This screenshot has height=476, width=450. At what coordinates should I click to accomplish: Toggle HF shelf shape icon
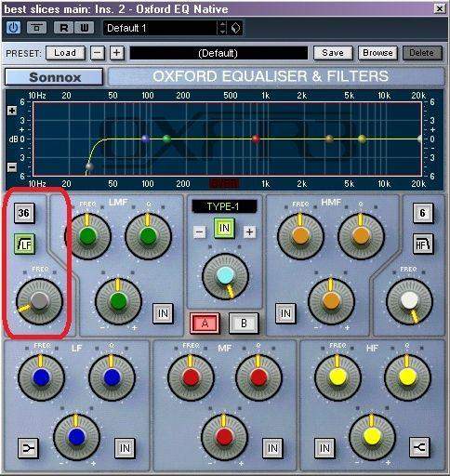419,447
